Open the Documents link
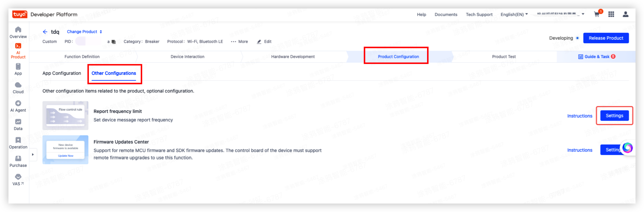This screenshot has width=644, height=212. tap(446, 14)
